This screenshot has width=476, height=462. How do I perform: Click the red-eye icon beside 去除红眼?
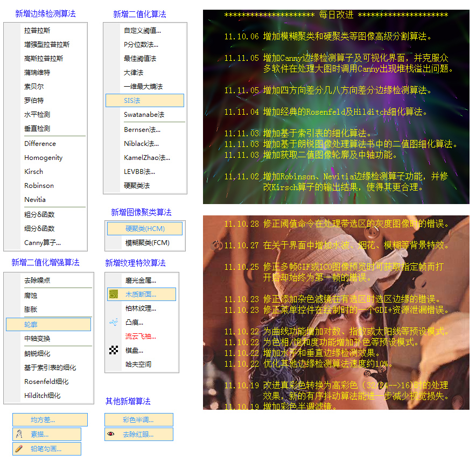(110, 433)
